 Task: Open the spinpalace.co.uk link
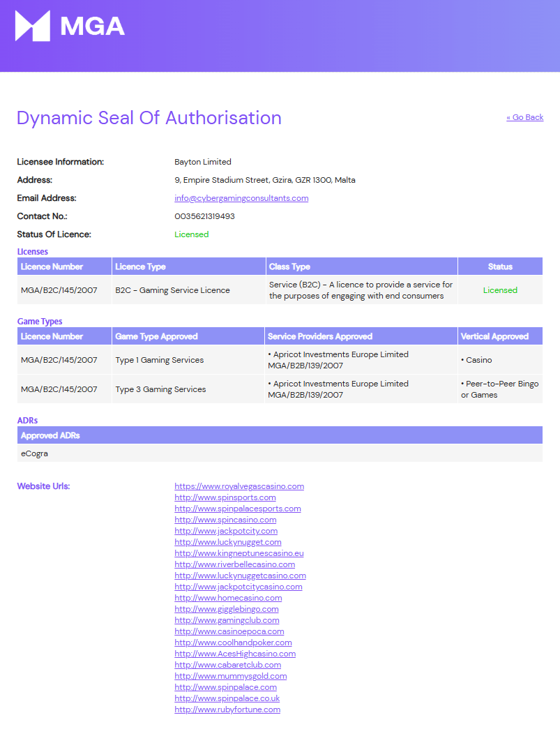pos(227,698)
